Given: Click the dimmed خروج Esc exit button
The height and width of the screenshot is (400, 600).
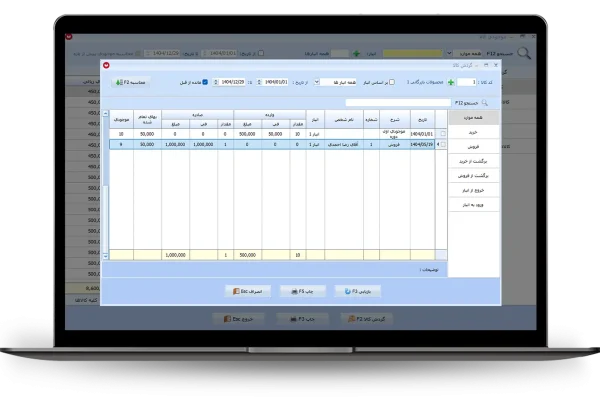Looking at the screenshot, I should [x=235, y=318].
